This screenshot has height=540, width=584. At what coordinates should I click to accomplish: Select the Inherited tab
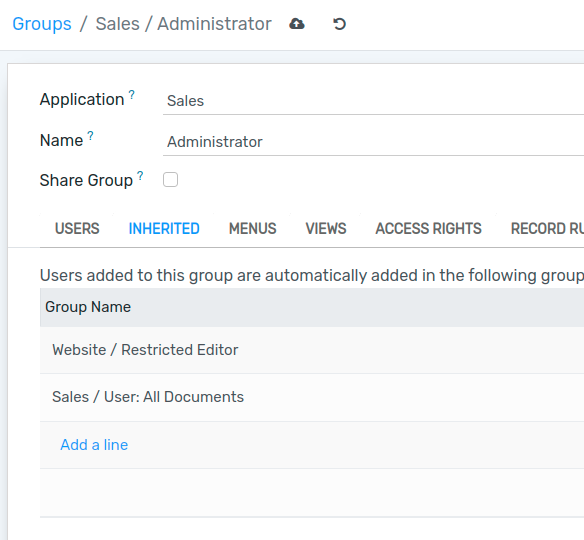(164, 229)
